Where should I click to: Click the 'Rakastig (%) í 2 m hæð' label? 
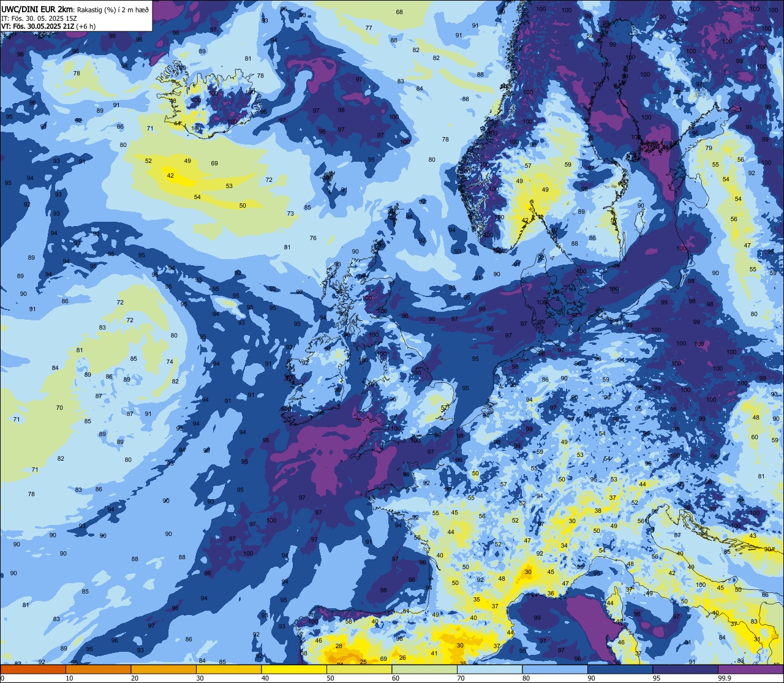click(113, 9)
